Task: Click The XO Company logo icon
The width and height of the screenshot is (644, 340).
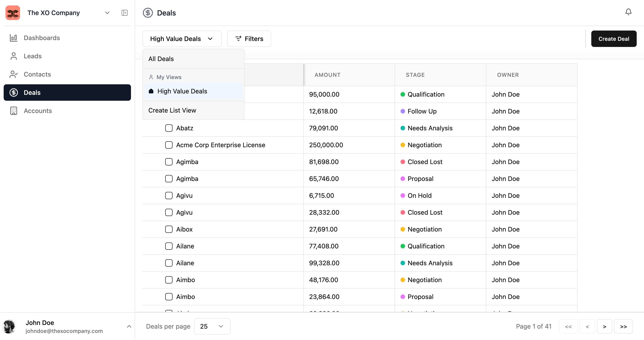Action: [x=13, y=13]
